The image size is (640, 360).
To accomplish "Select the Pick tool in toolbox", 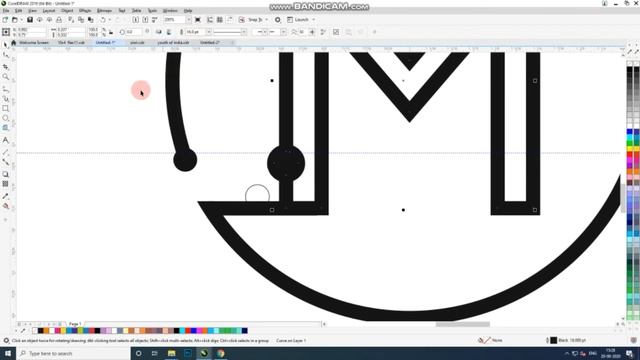I will click(x=6, y=44).
